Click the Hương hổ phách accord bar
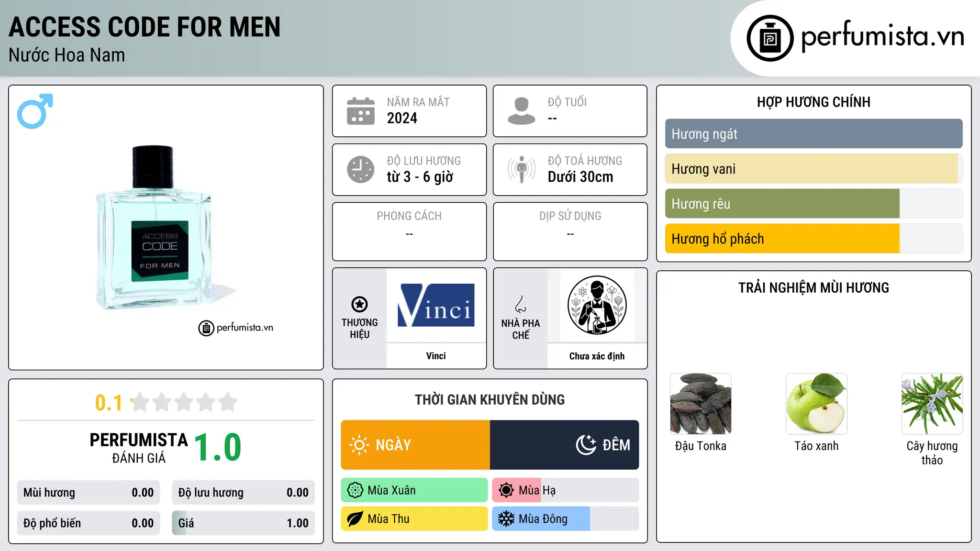 (813, 239)
